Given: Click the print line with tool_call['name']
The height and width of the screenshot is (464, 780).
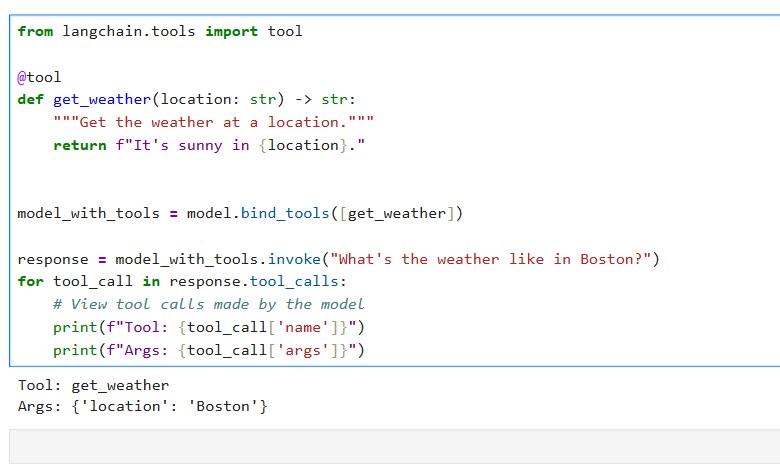Looking at the screenshot, I should tap(209, 327).
